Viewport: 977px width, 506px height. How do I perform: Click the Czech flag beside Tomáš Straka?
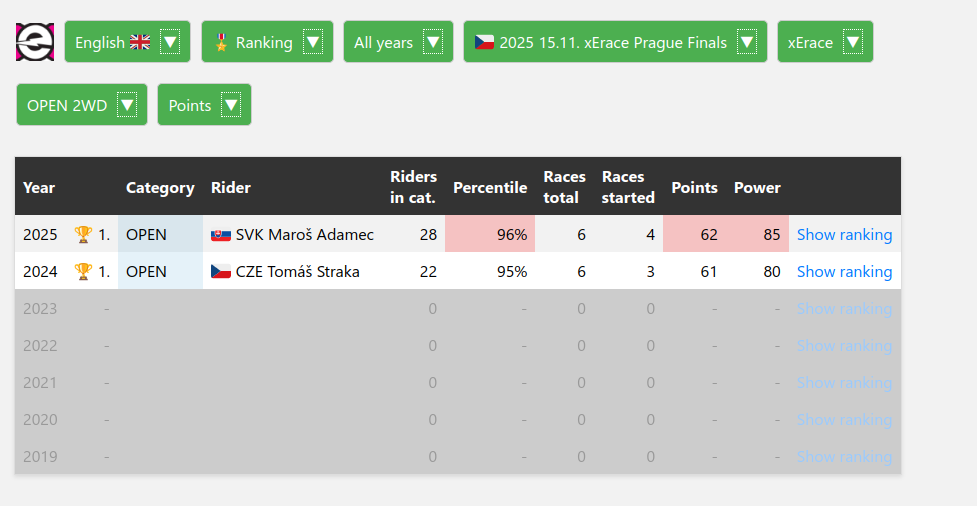pos(221,272)
